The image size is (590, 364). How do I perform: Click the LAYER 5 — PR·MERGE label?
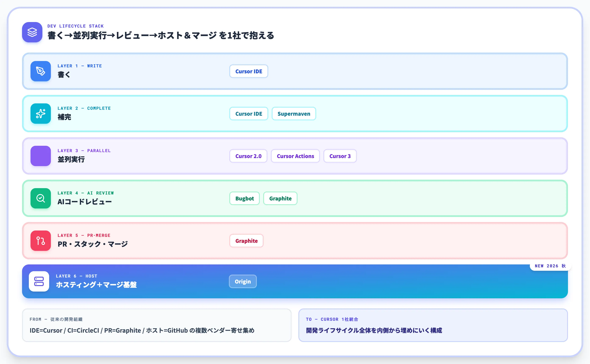point(84,235)
